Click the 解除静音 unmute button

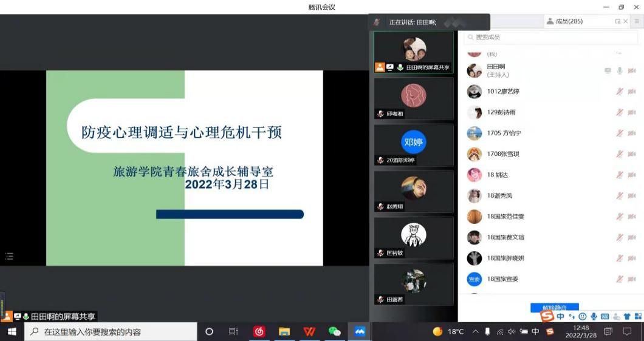point(554,307)
